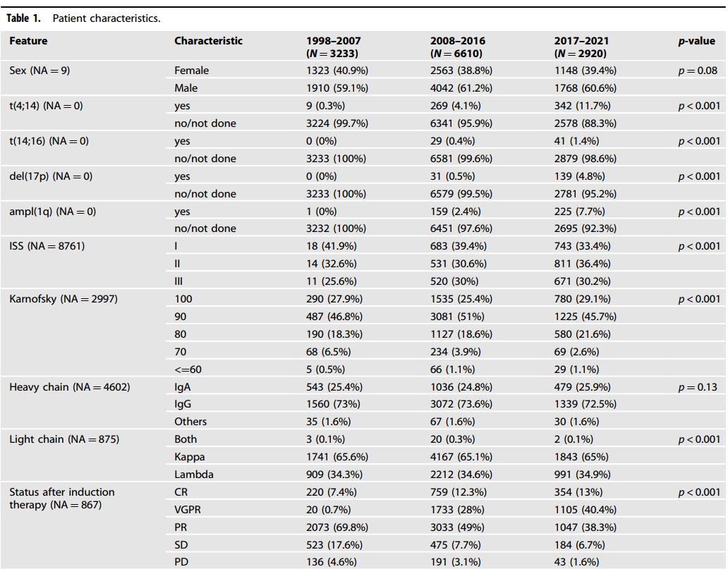The height and width of the screenshot is (569, 728).
Task: Click the "Karnofsky (NA = 2997)" feature cell
Action: point(63,299)
